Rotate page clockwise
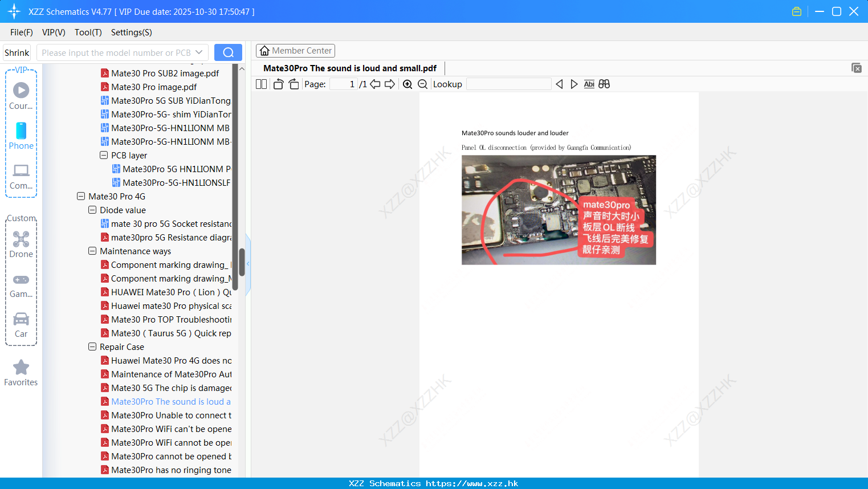The image size is (868, 489). (x=294, y=84)
